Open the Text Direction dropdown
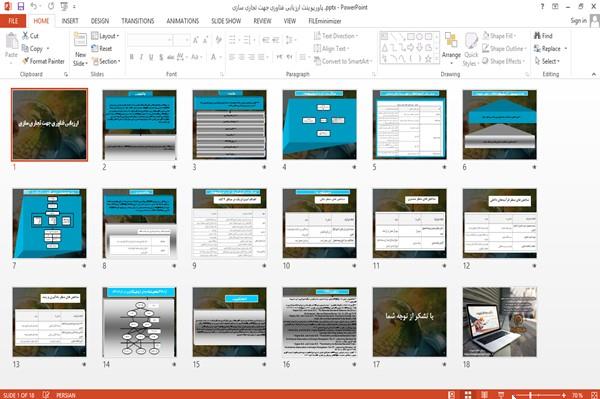 336,36
